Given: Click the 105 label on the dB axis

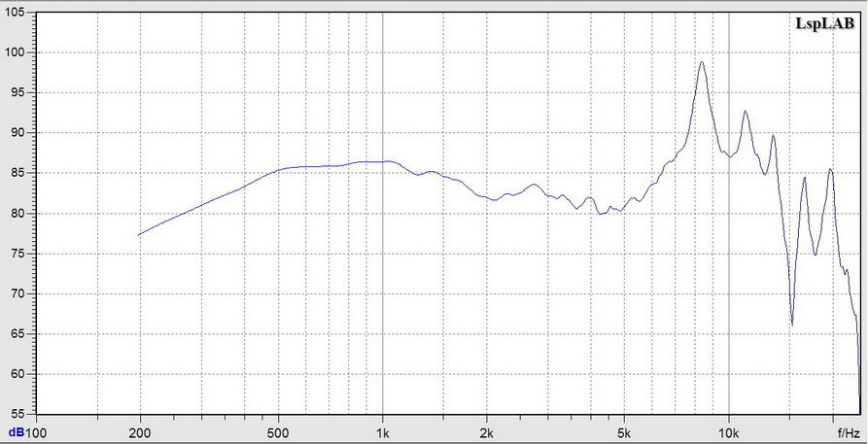Looking at the screenshot, I should pos(15,13).
